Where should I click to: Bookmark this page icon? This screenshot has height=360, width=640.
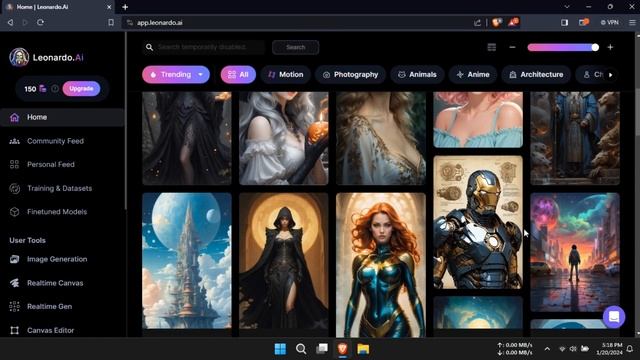(x=111, y=22)
